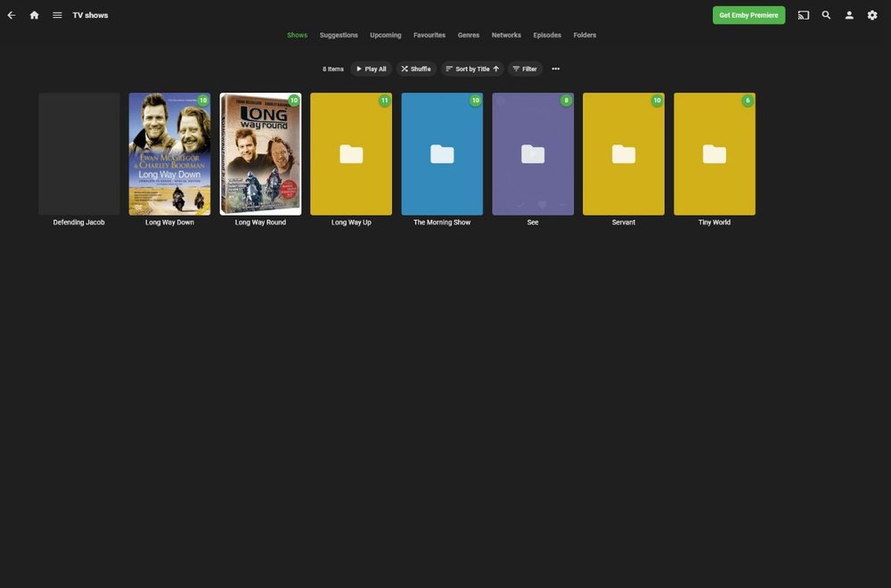Click the back arrow
891x588 pixels.
point(10,13)
